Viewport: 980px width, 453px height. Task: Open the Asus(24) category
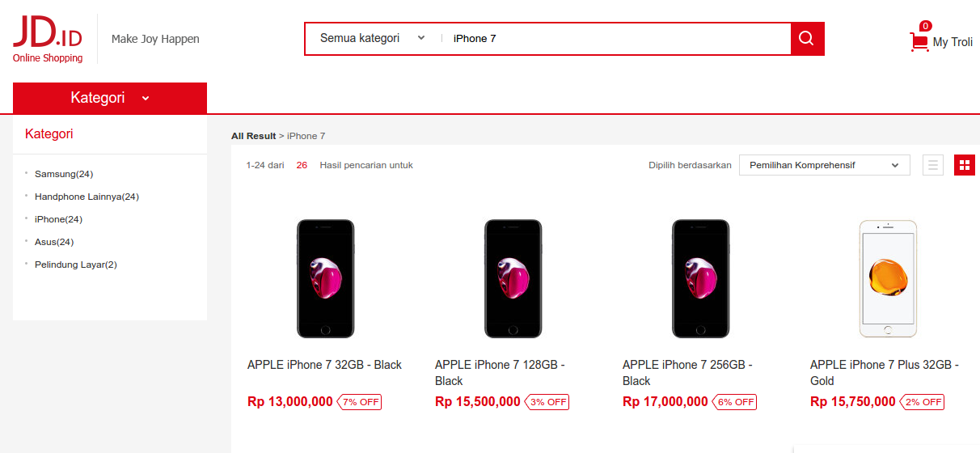pos(54,242)
